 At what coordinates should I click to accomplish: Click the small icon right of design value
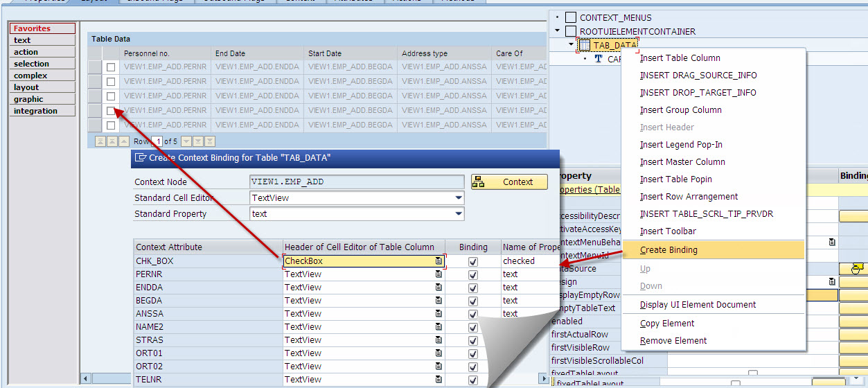click(x=832, y=282)
